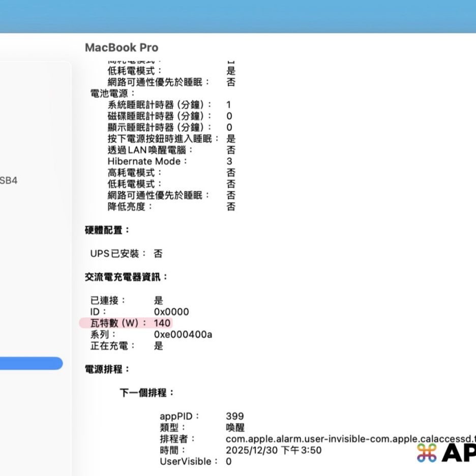Click the 交流電充電器資訊 section heading

[x=126, y=277]
